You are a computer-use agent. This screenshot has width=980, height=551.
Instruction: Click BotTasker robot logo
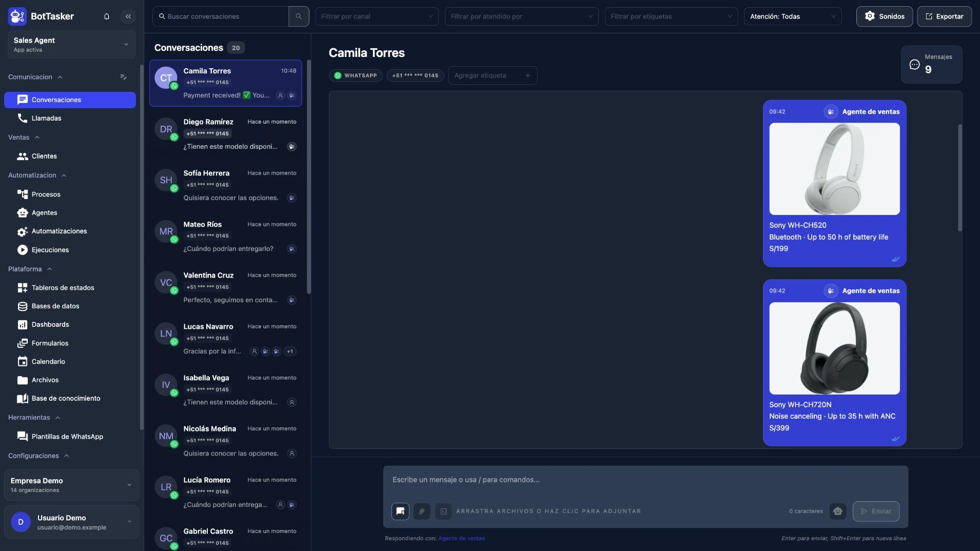(17, 16)
